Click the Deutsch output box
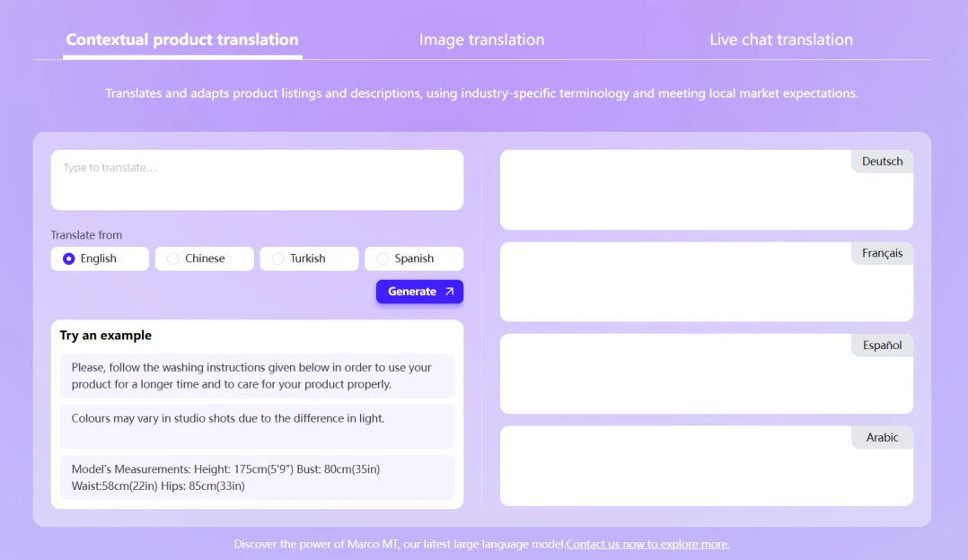The width and height of the screenshot is (968, 560). coord(706,190)
